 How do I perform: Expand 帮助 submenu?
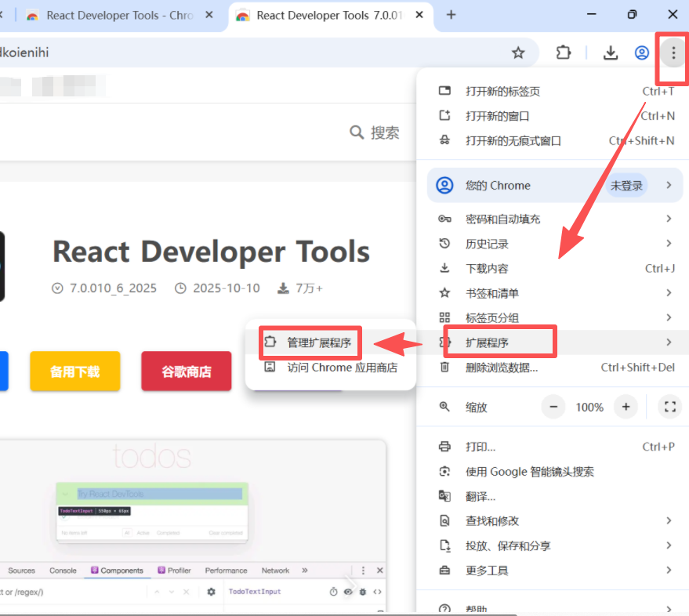(553, 608)
